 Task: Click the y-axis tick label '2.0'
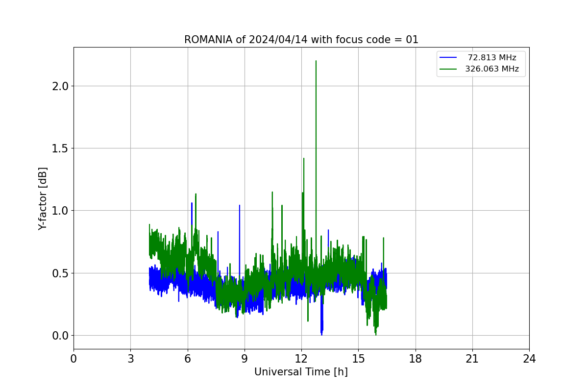pos(60,86)
